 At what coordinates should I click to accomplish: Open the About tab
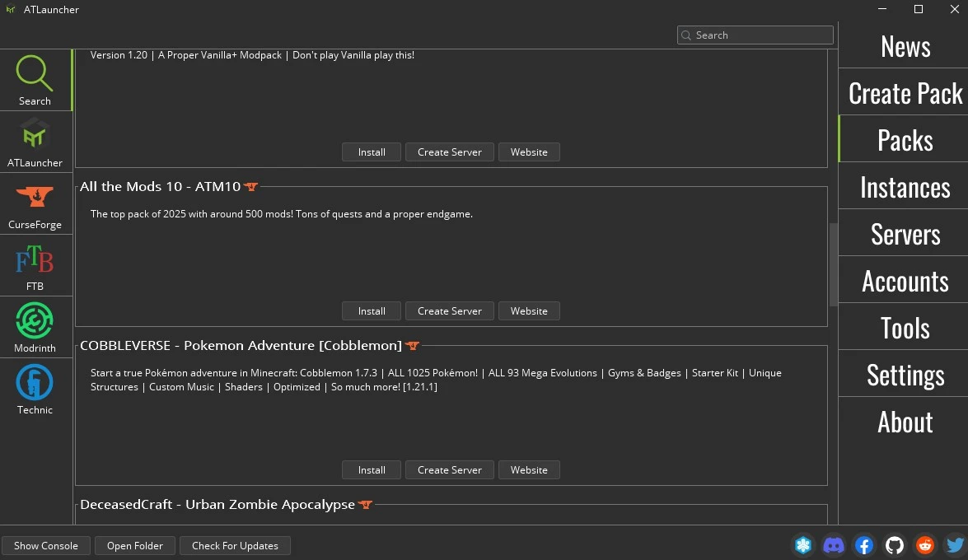tap(905, 422)
